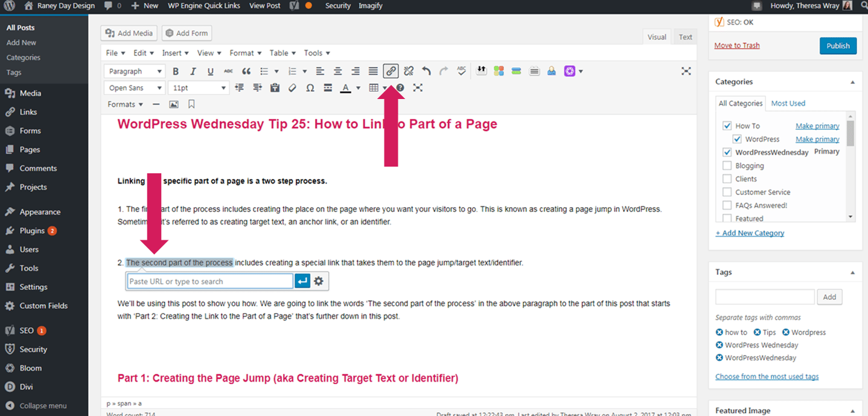Expand bulleted list style arrow
This screenshot has width=868, height=416.
276,71
